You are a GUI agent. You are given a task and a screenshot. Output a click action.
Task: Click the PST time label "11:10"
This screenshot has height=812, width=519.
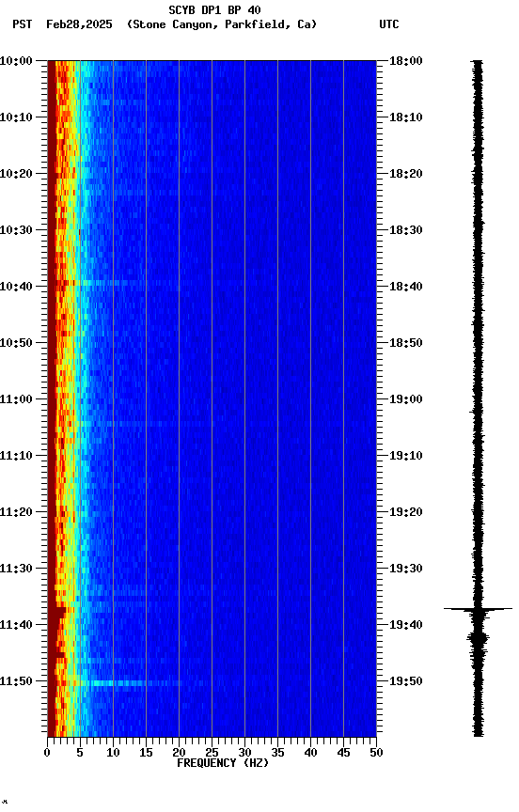[x=16, y=456]
